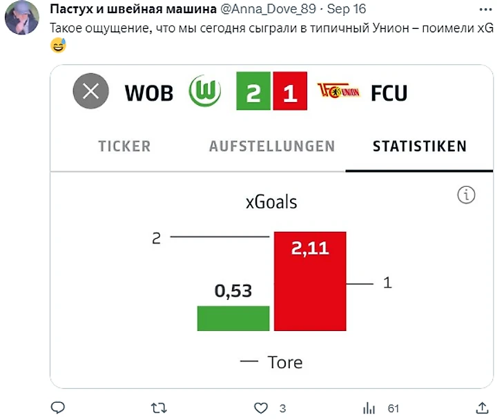Click the green Wolfsburg score box
The image size is (504, 420).
253,92
